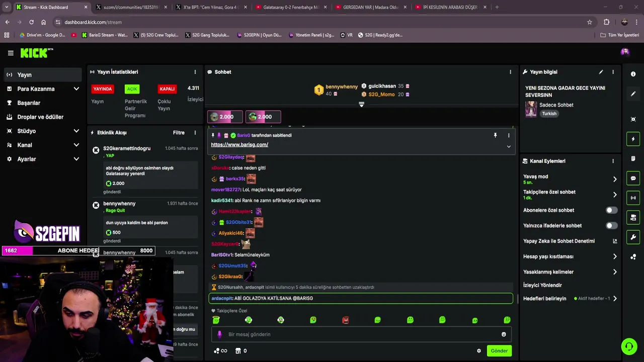
Task: Open Etkinlik Akışı three-dot options
Action: [195, 133]
